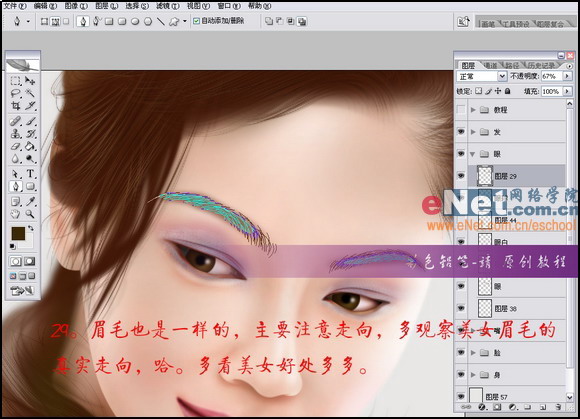Hide the 发 layer group

pos(461,132)
